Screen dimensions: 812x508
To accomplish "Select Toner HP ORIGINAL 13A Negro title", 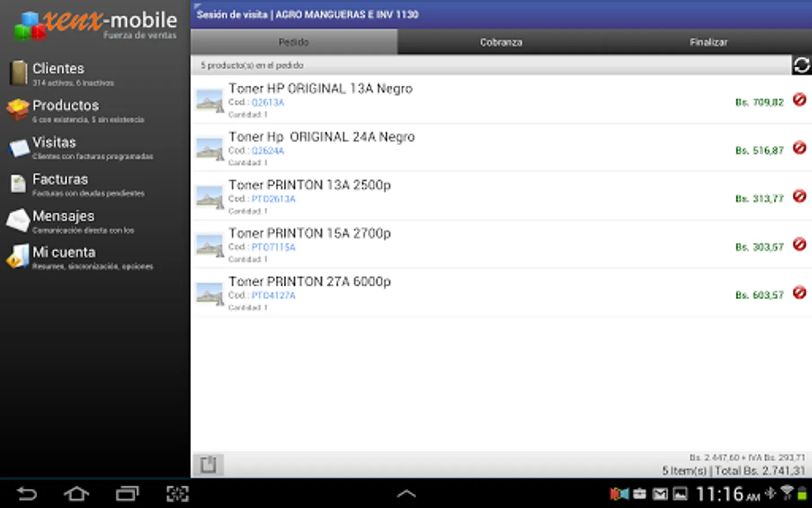I will coord(320,89).
